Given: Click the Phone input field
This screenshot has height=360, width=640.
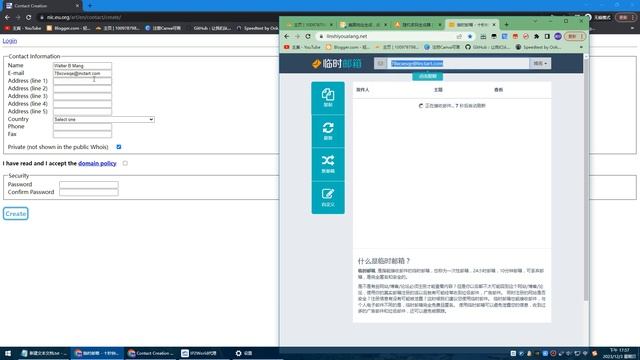Looking at the screenshot, I should tap(82, 127).
